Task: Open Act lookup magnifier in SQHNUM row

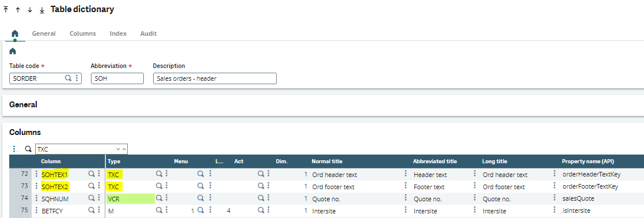Action: (x=261, y=198)
